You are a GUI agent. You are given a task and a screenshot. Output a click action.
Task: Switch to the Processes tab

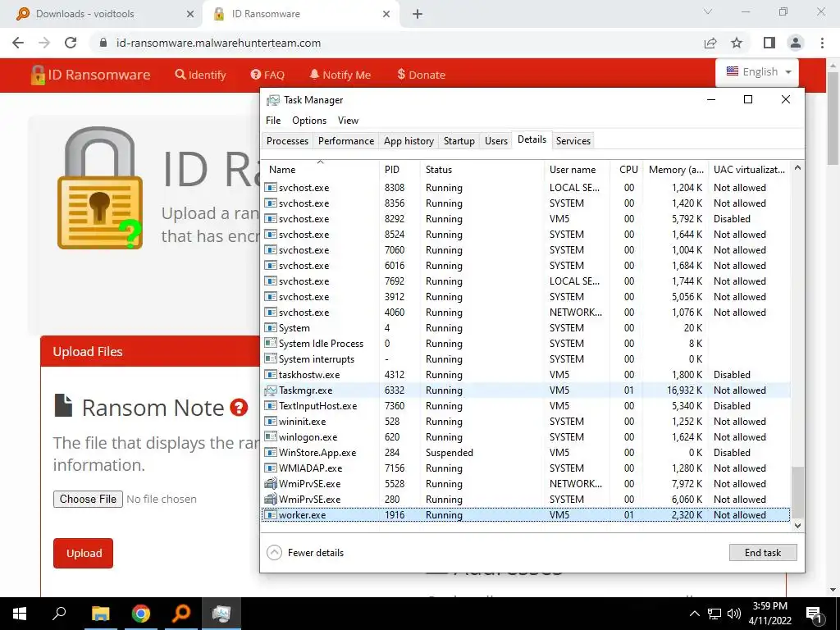(x=288, y=141)
